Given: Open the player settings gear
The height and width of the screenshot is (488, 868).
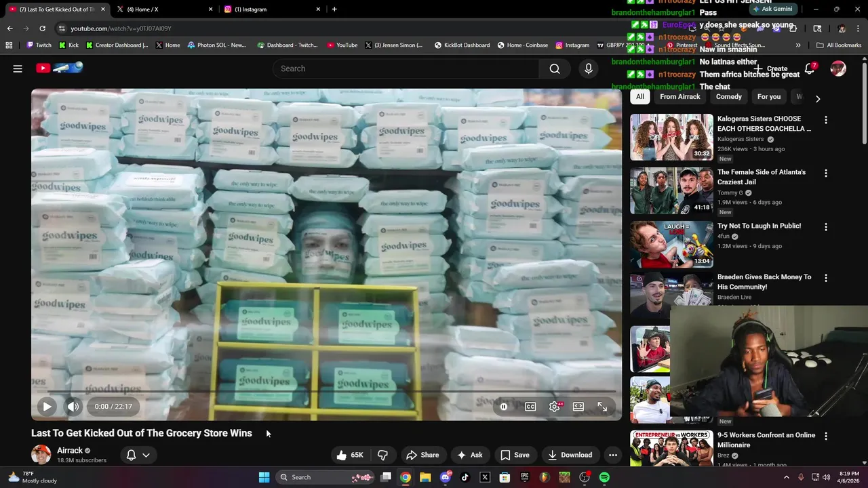Looking at the screenshot, I should 555,407.
